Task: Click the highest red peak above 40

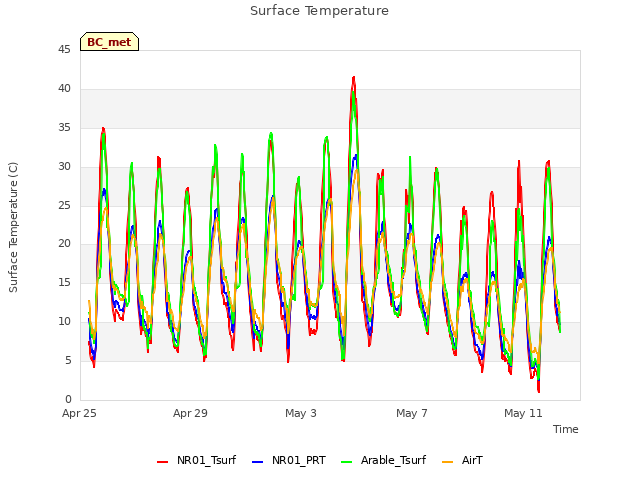Action: point(353,78)
